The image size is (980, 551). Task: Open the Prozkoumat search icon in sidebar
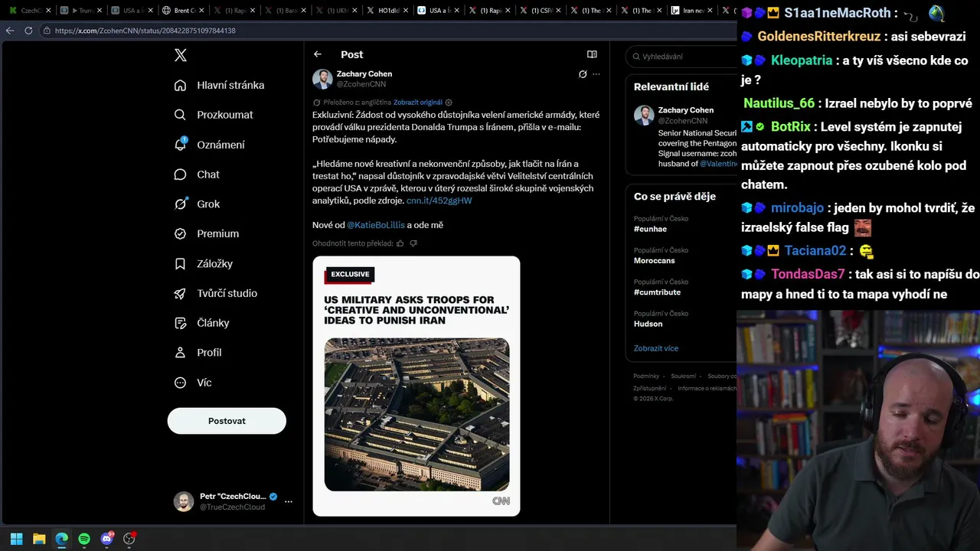(x=180, y=115)
